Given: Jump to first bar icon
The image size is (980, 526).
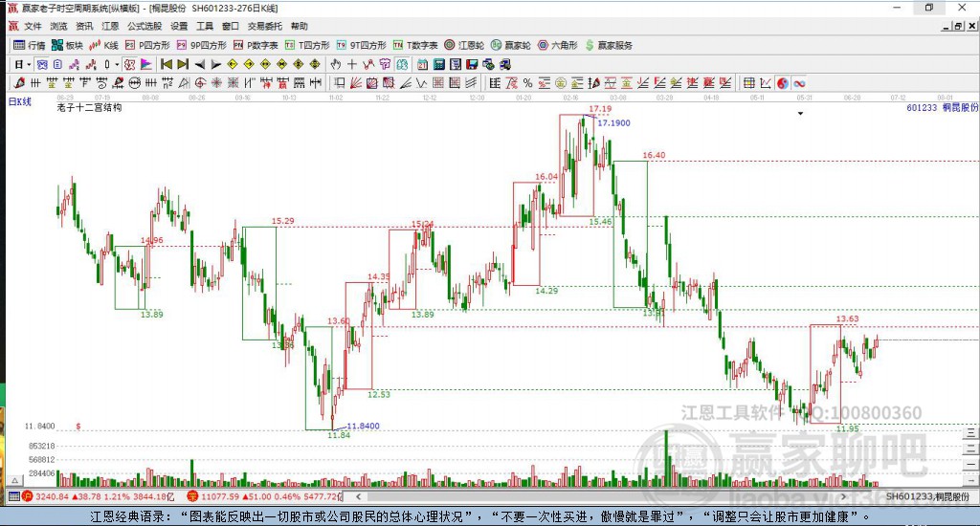Looking at the screenshot, I should click(x=167, y=64).
